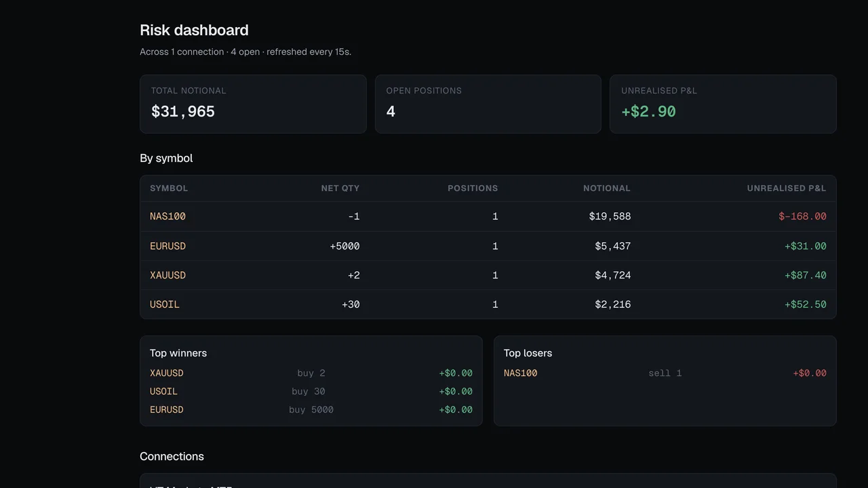Click the +$0.00 value beside XAUUSD winner
868x488 pixels.
pyautogui.click(x=456, y=373)
